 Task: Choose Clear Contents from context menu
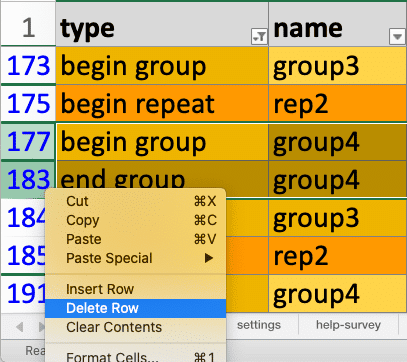coord(136,327)
